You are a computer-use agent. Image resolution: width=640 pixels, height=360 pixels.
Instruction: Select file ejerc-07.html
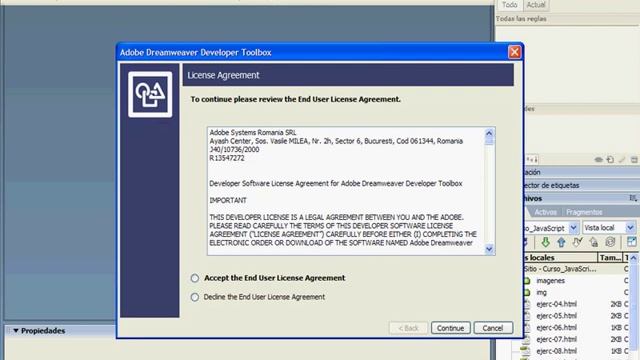click(x=556, y=339)
